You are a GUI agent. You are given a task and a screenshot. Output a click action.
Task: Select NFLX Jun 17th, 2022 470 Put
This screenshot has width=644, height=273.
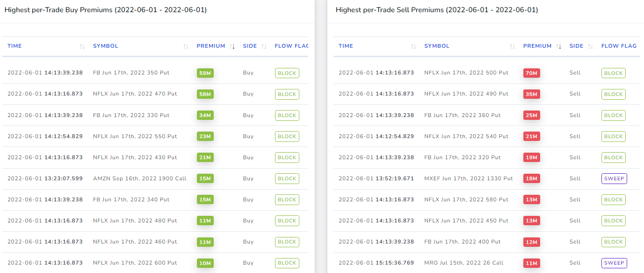tap(135, 94)
